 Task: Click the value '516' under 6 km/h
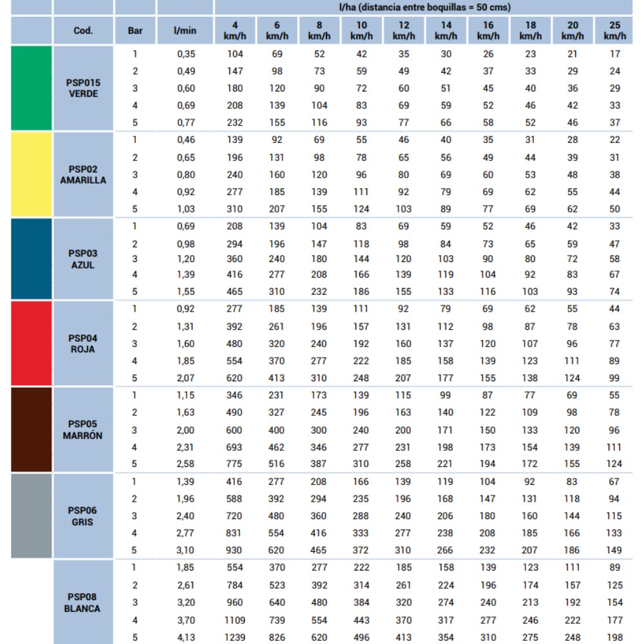(276, 464)
